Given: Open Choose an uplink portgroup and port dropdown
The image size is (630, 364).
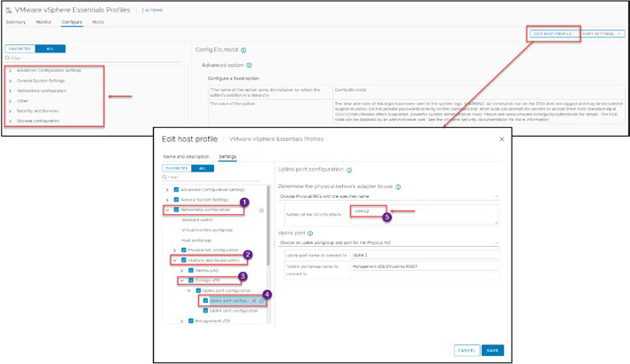Looking at the screenshot, I should click(388, 242).
